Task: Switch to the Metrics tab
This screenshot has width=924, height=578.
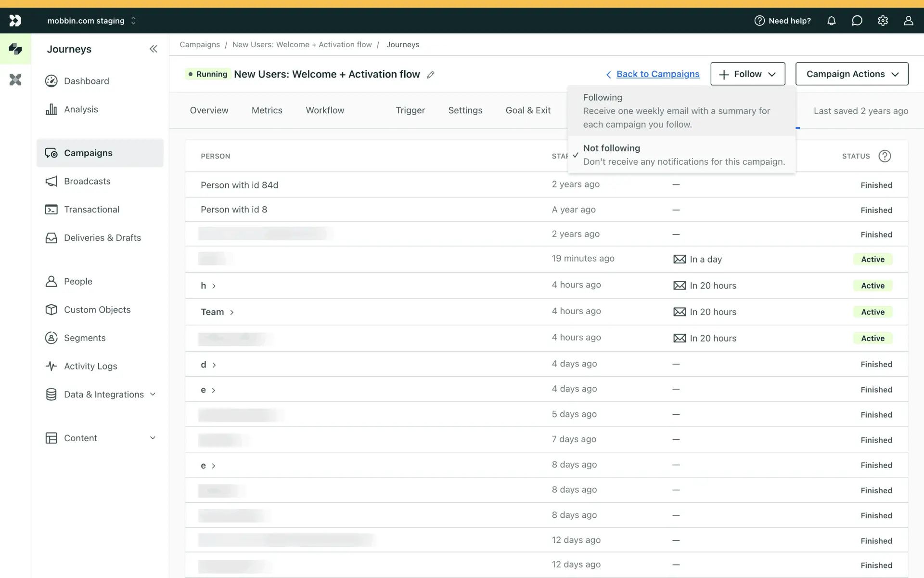Action: pyautogui.click(x=267, y=110)
